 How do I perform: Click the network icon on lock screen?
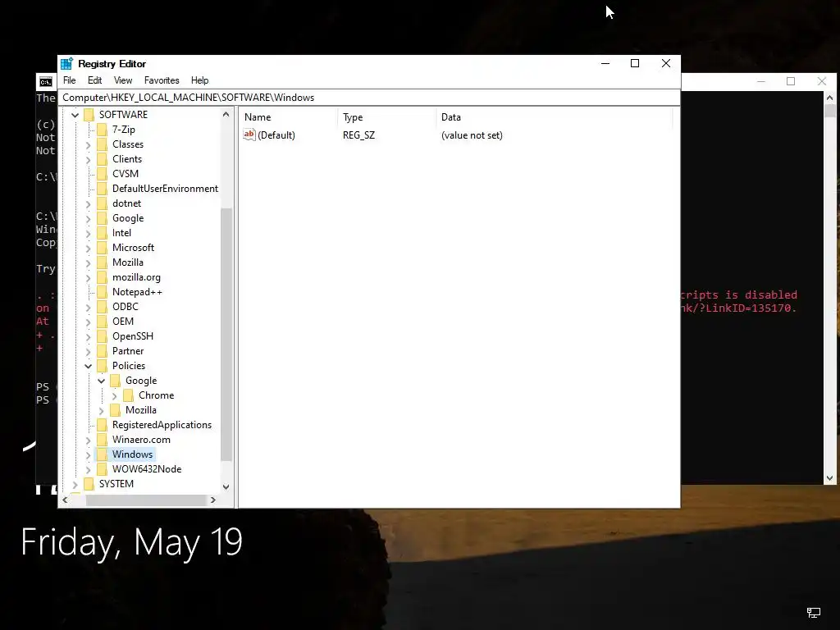coord(814,612)
